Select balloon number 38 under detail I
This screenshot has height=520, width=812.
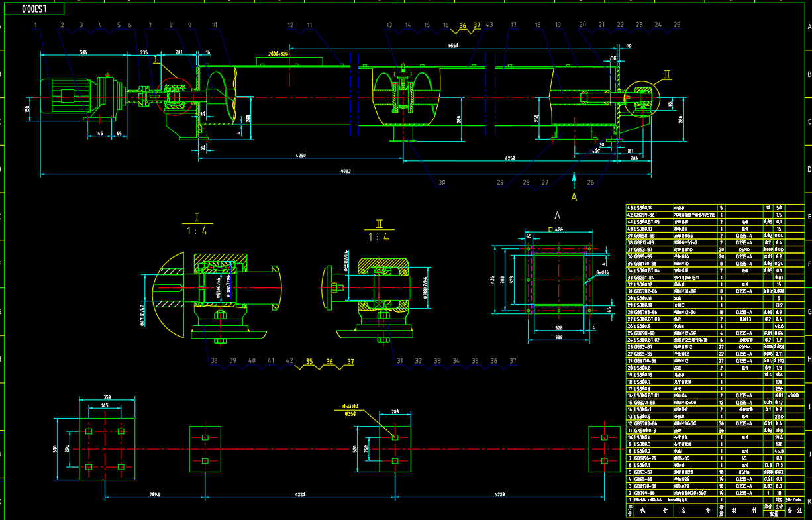point(214,361)
